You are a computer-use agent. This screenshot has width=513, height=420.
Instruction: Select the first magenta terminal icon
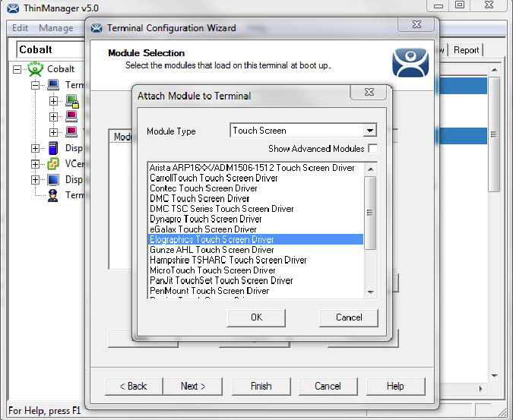pos(71,116)
